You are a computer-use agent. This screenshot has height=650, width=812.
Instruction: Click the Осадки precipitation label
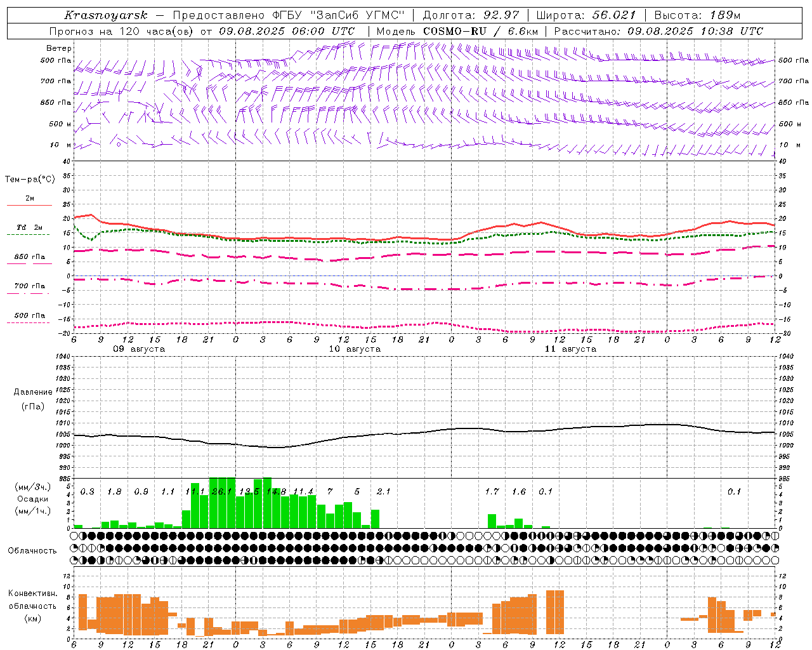point(32,499)
